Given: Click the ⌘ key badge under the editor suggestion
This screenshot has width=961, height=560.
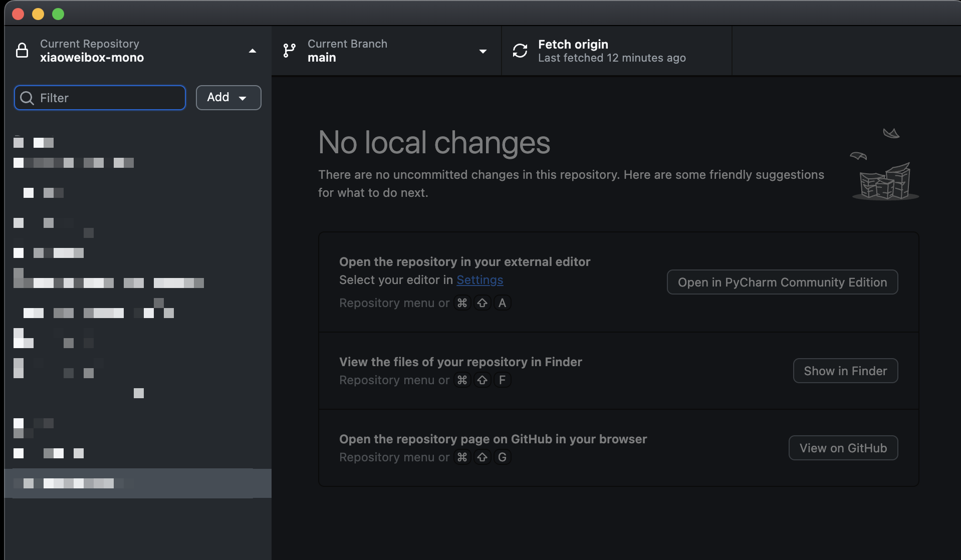Looking at the screenshot, I should (x=462, y=303).
